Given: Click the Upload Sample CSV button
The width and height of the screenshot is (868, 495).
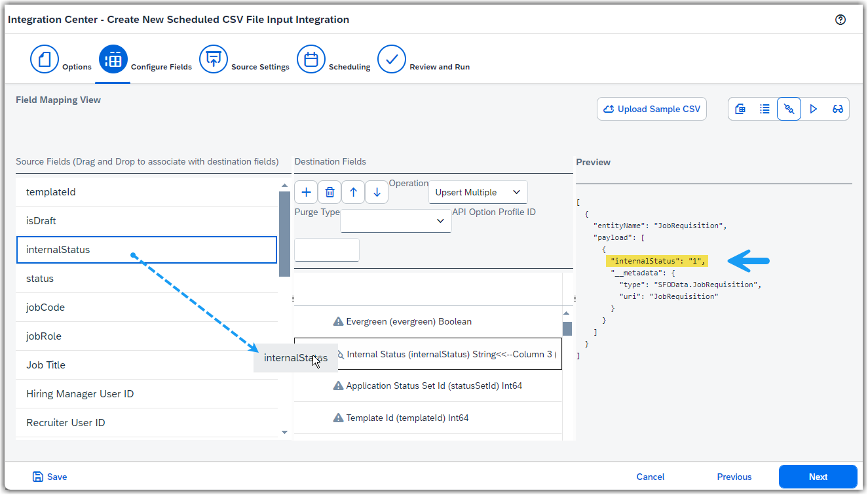Looking at the screenshot, I should point(652,109).
